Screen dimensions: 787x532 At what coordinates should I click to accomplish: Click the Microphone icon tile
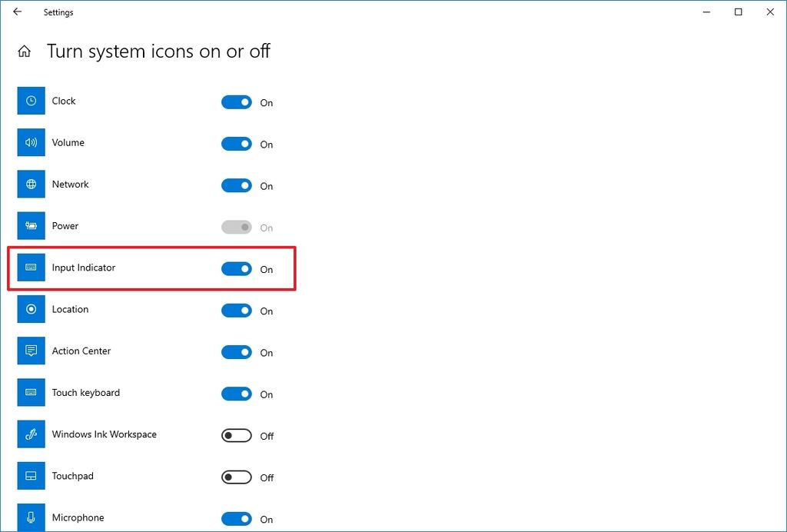31,517
